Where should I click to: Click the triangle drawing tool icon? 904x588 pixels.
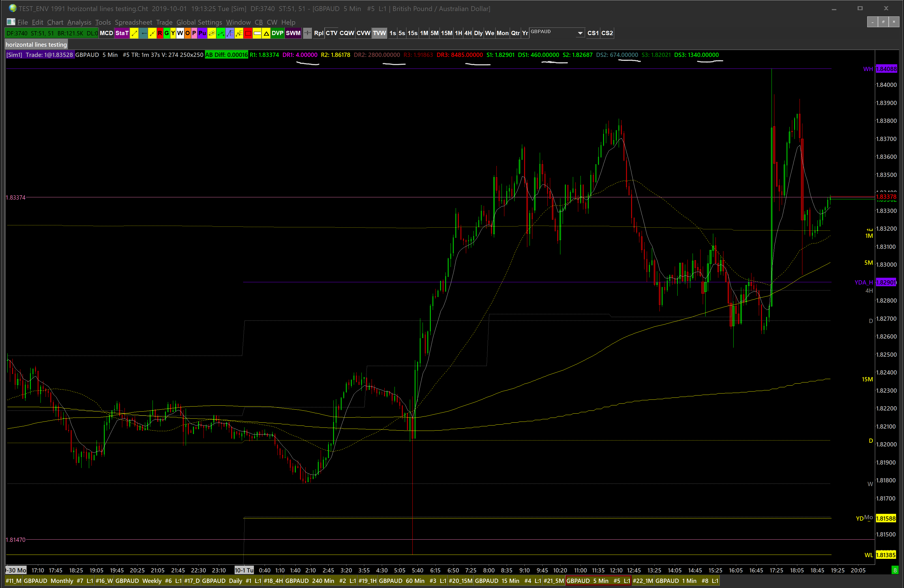[x=266, y=33]
